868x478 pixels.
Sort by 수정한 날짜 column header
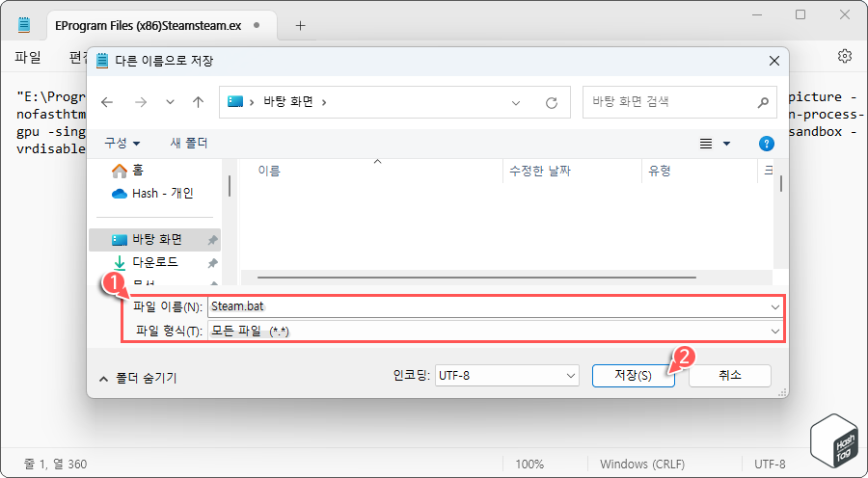click(572, 171)
